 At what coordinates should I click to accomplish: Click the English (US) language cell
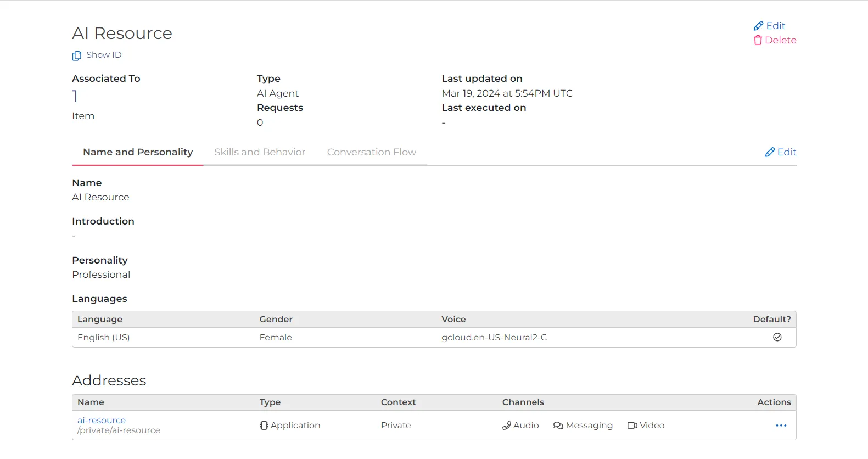(x=104, y=337)
